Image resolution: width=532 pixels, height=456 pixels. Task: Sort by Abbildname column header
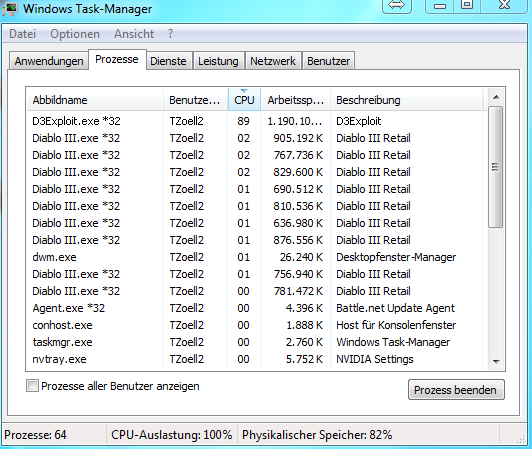point(95,100)
